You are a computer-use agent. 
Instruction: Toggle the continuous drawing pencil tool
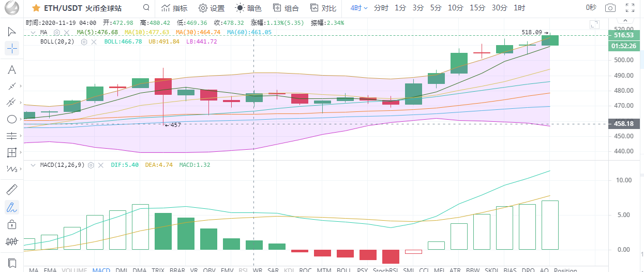[x=11, y=207]
